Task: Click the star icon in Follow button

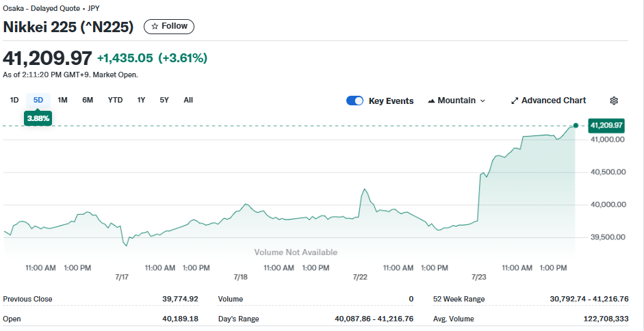Action: pyautogui.click(x=155, y=26)
